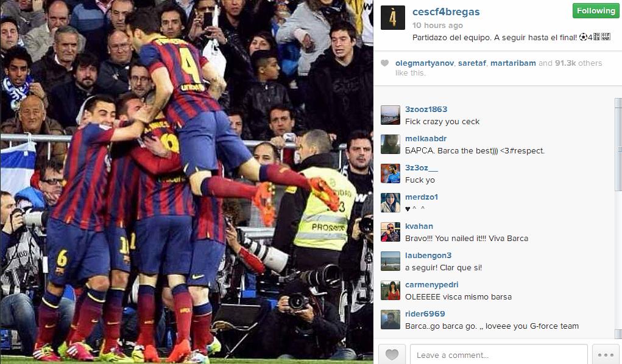
Task: Open carmenypedri commenter username
Action: coord(431,285)
